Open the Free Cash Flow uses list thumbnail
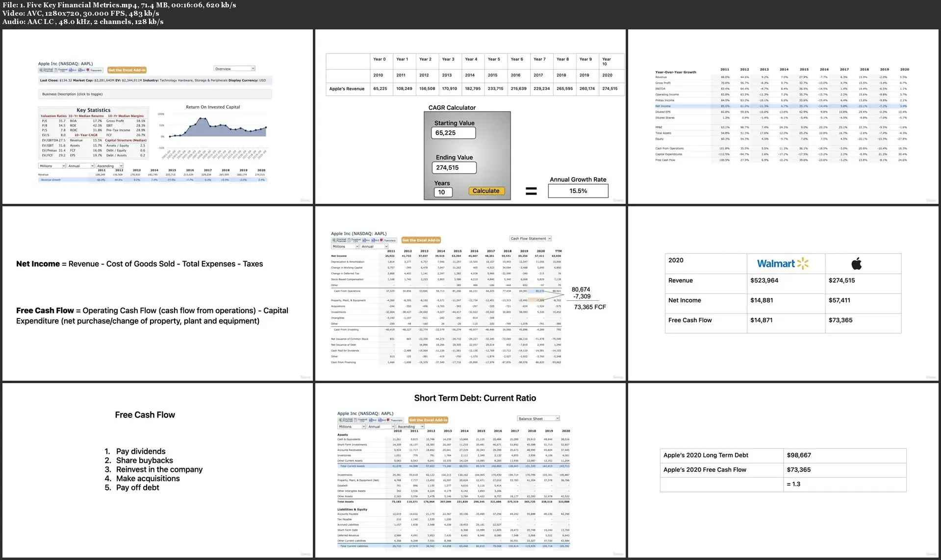Viewport: 941px width, 560px height. tap(157, 470)
